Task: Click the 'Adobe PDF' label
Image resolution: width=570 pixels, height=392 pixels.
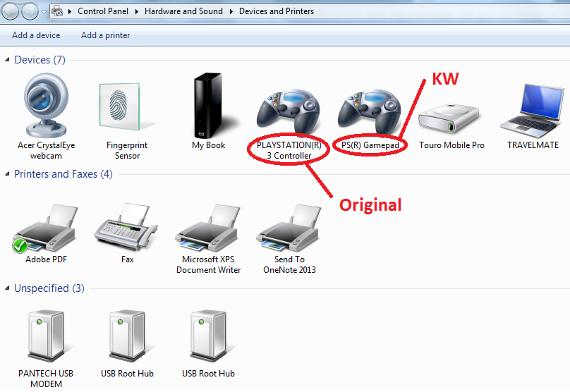Action: tap(46, 259)
